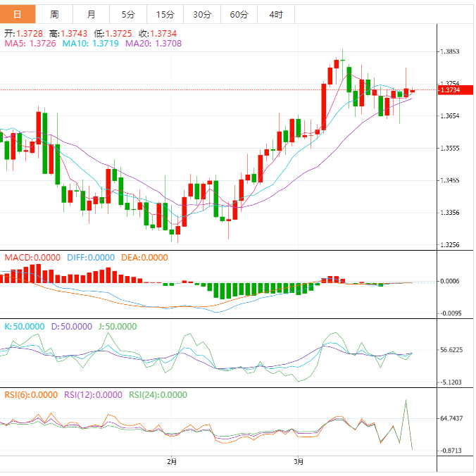Switch to the 4时 timeframe tab
476x476 pixels.
pyautogui.click(x=276, y=14)
